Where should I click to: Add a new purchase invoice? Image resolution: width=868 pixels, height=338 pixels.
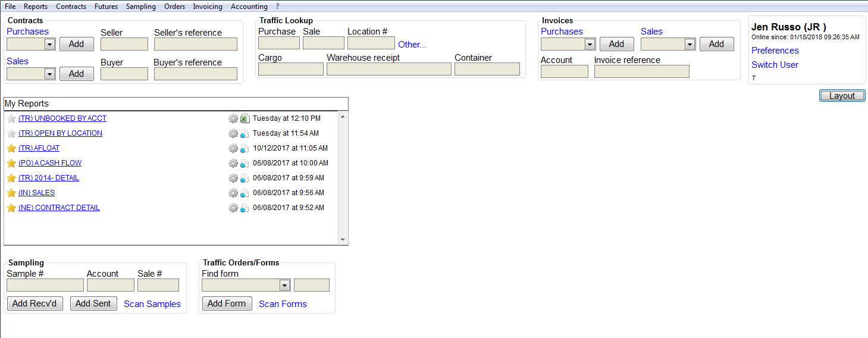click(616, 44)
